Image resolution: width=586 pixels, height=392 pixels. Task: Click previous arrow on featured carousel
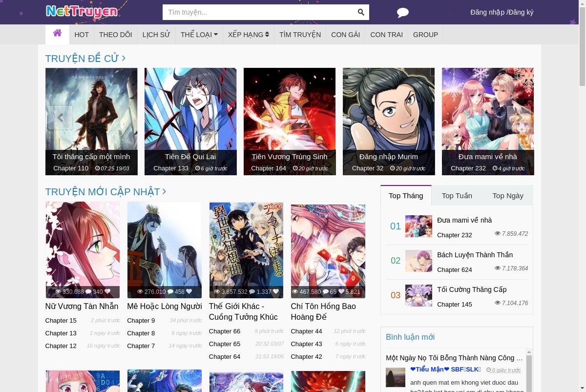click(60, 118)
